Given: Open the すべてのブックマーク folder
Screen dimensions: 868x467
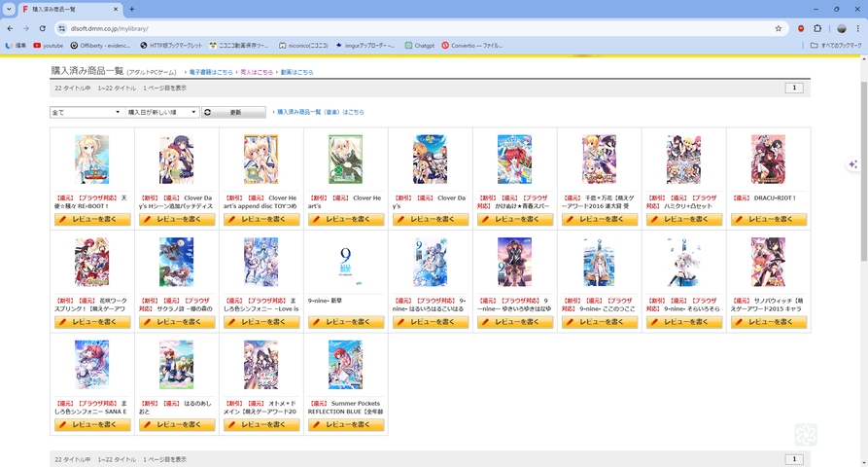Looking at the screenshot, I should coord(836,46).
